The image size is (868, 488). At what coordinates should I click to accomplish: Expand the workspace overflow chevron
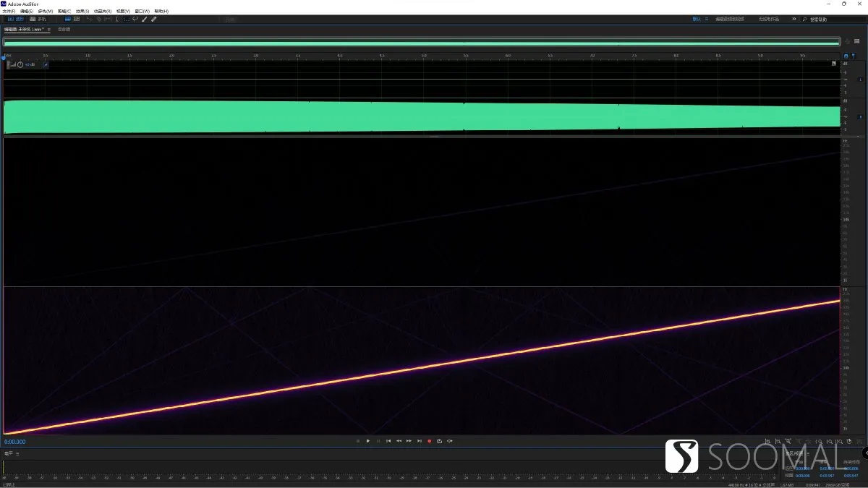[x=793, y=20]
